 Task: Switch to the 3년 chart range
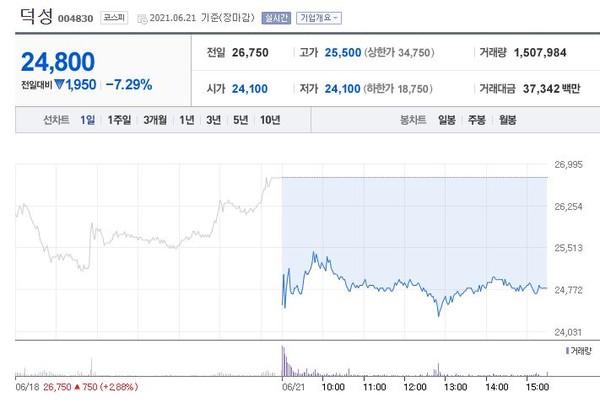[213, 120]
